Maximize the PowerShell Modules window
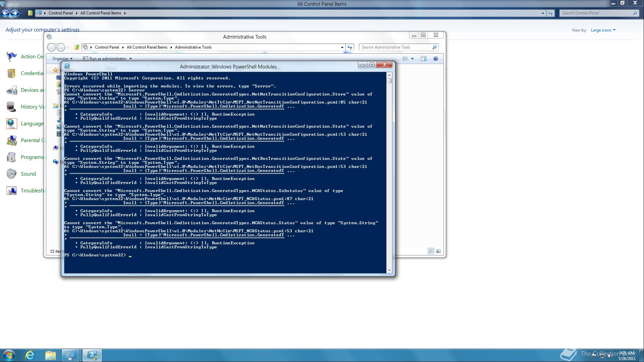Image resolution: width=644 pixels, height=362 pixels. click(372, 65)
